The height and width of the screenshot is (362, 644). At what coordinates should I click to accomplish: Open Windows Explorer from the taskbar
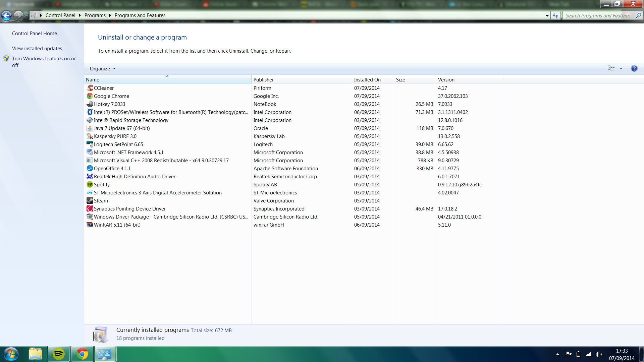point(35,354)
